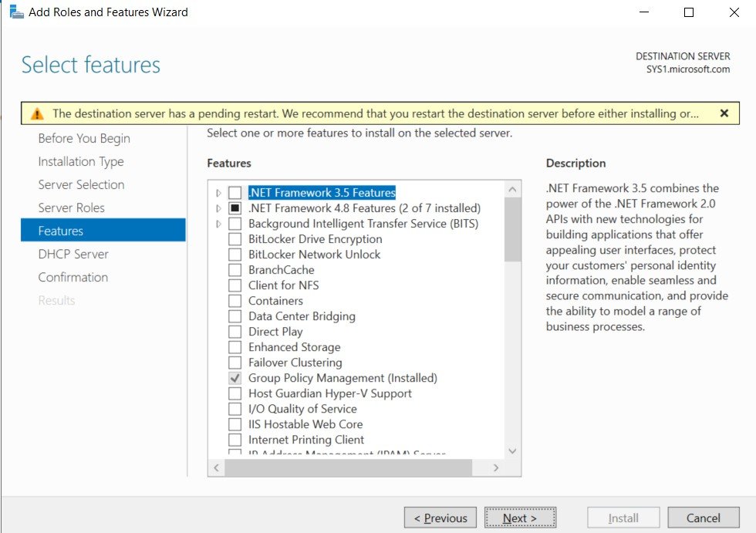756x533 pixels.
Task: Select Host Guardian Hyper-V Support label
Action: pos(330,393)
